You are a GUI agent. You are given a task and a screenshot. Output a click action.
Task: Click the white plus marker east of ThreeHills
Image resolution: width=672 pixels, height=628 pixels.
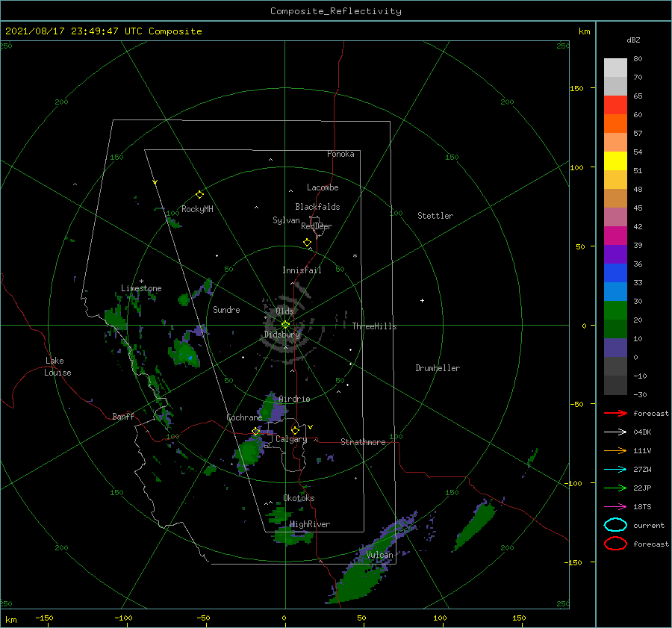point(422,300)
